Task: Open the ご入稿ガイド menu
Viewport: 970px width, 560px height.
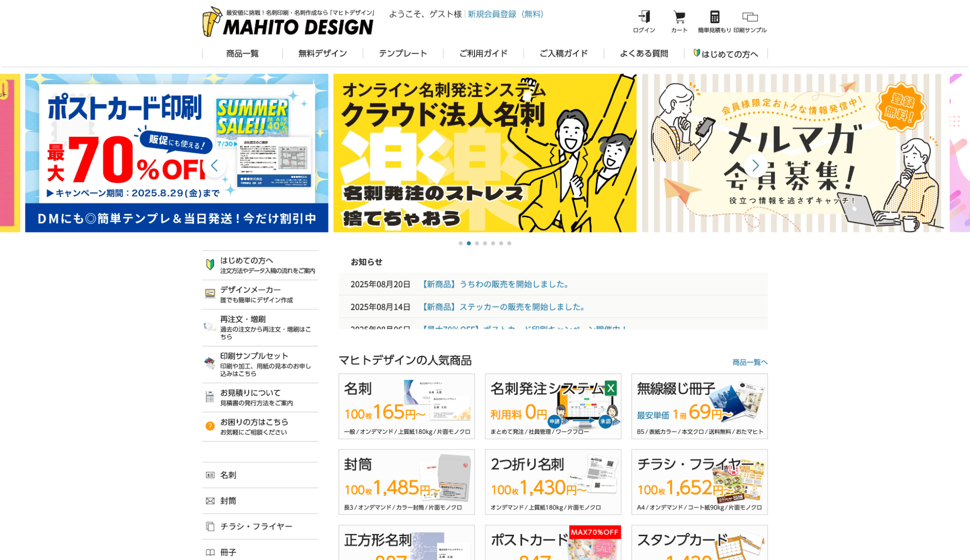Action: (564, 53)
